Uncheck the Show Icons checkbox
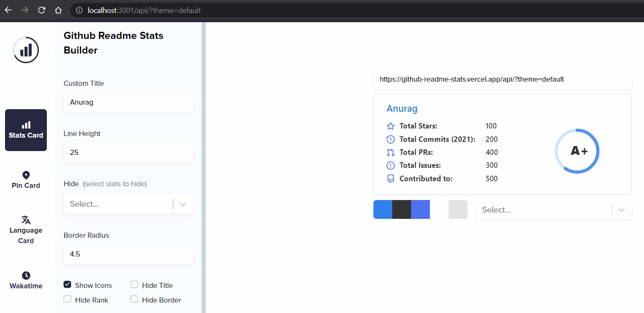The image size is (644, 313). [67, 284]
